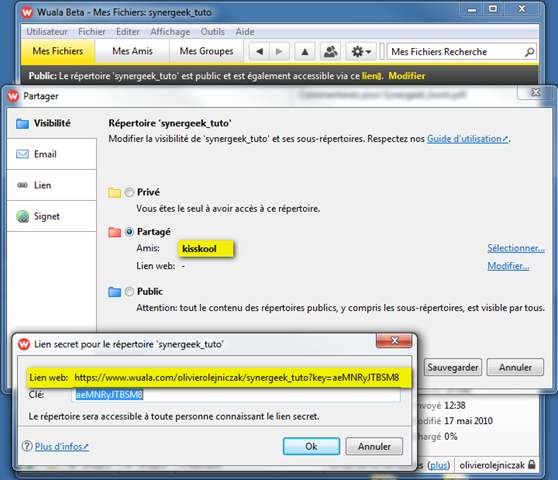Click the search magnifier icon
558x480 pixels.
pos(529,52)
